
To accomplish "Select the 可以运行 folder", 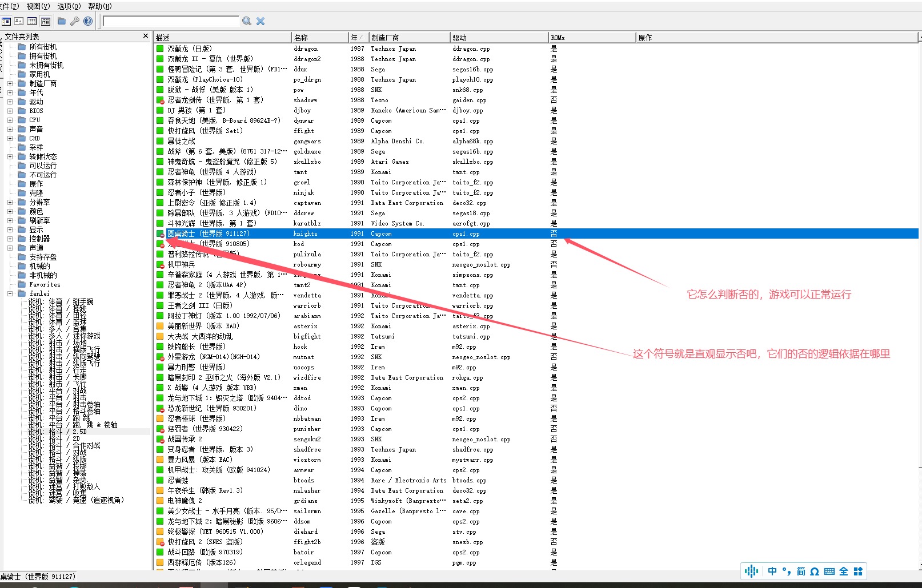I will pos(43,166).
